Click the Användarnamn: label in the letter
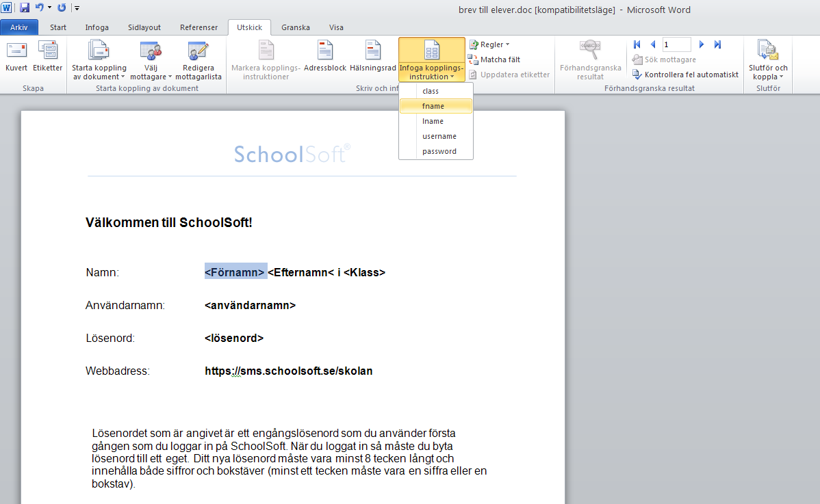The image size is (820, 504). pos(125,306)
